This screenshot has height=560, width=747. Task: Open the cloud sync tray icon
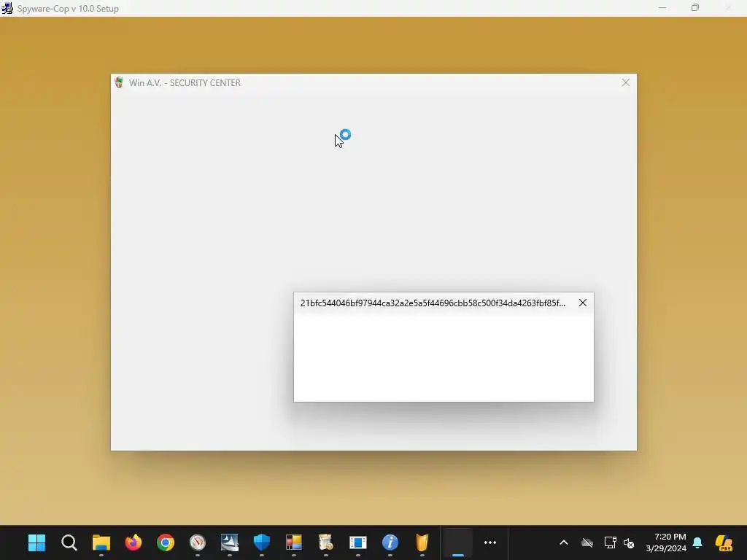tap(587, 542)
